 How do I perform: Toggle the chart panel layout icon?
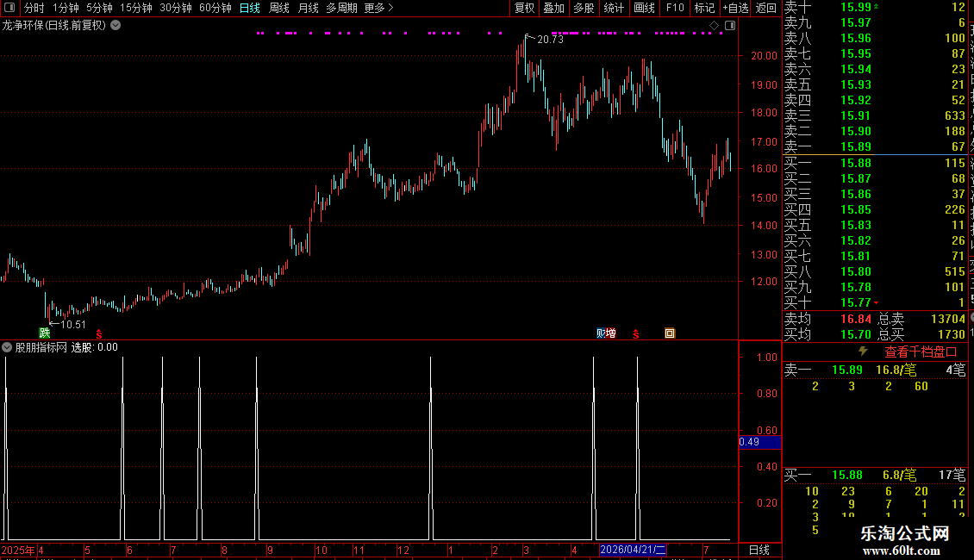click(x=730, y=26)
